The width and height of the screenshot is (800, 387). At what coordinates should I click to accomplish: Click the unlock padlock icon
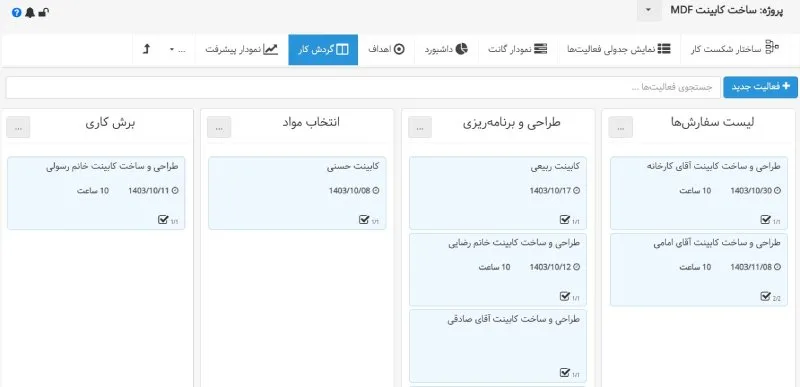pyautogui.click(x=44, y=13)
